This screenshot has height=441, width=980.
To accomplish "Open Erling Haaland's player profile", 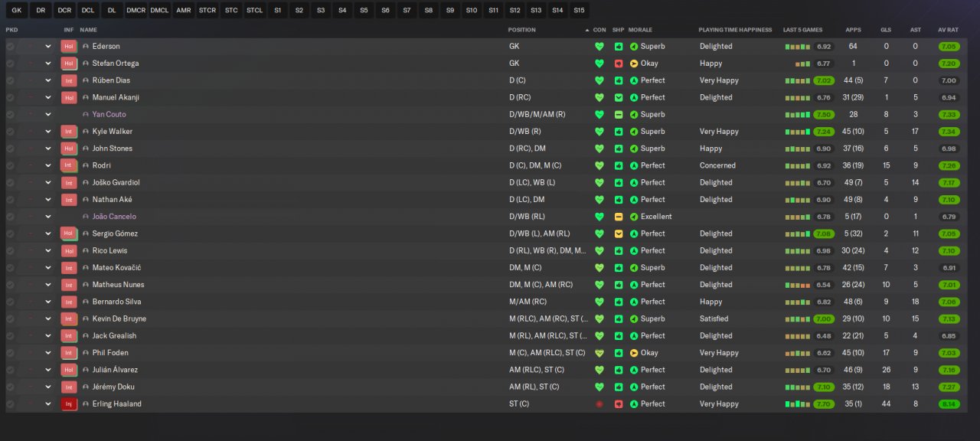I will point(116,404).
